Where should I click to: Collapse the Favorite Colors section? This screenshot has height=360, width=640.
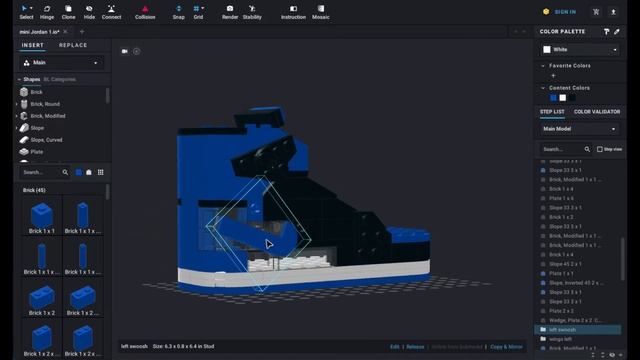pos(543,66)
